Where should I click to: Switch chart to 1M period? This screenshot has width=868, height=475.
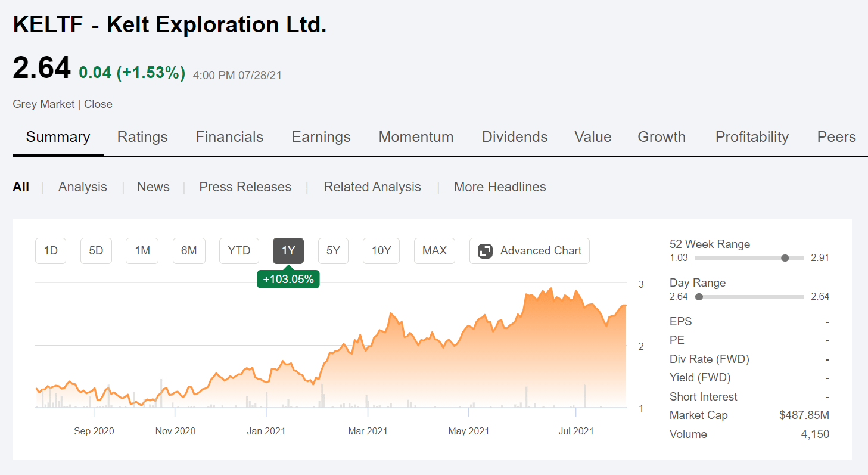click(142, 251)
